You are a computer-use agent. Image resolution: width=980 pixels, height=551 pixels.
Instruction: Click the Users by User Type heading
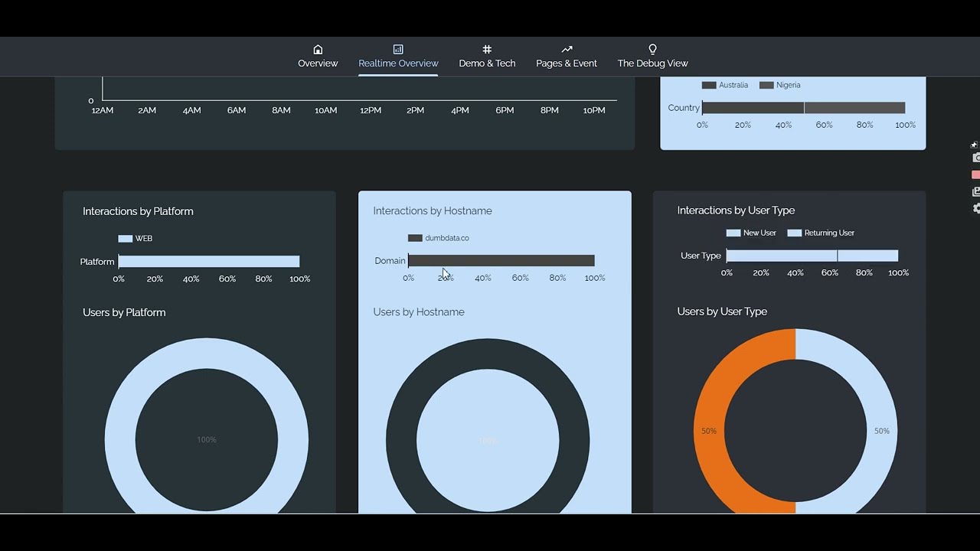click(722, 311)
